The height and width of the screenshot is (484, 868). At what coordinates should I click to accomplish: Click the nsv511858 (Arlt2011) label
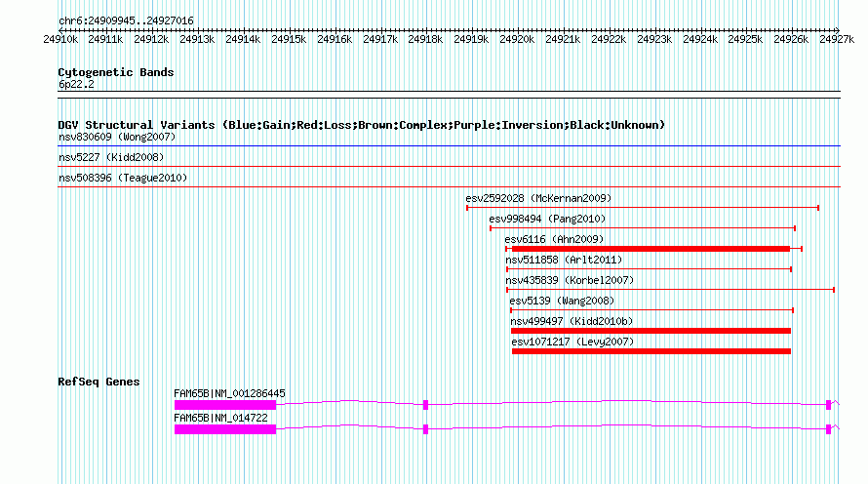tap(564, 260)
